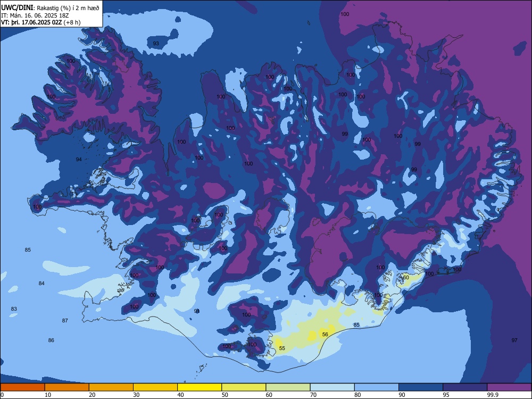Select the medium blue 90–95 legend swatch
The height and width of the screenshot is (399, 532).
(x=421, y=387)
